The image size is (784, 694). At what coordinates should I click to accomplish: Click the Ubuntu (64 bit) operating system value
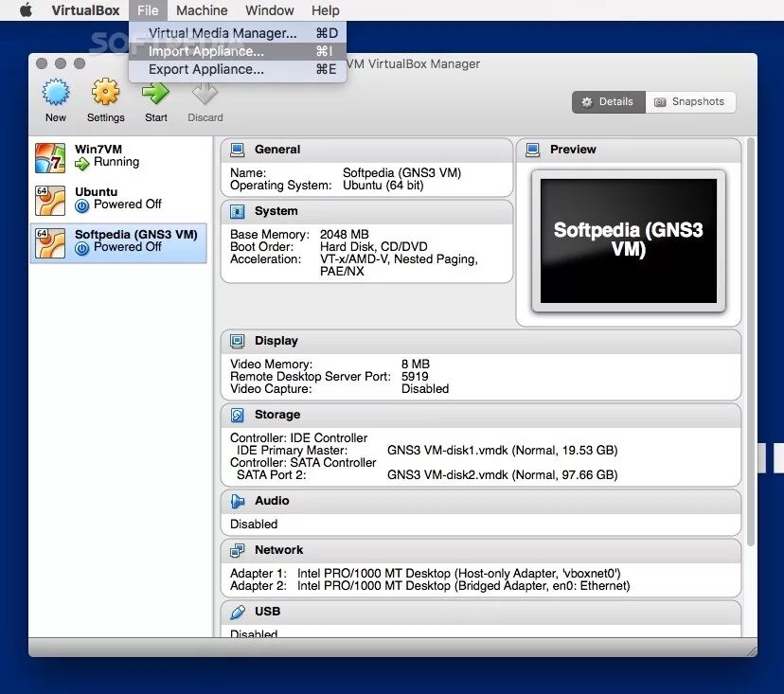[383, 186]
